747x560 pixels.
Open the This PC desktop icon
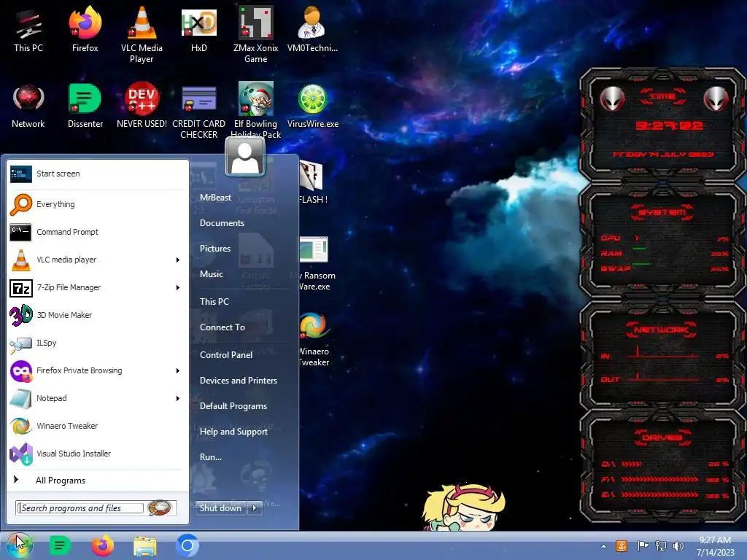(x=28, y=31)
